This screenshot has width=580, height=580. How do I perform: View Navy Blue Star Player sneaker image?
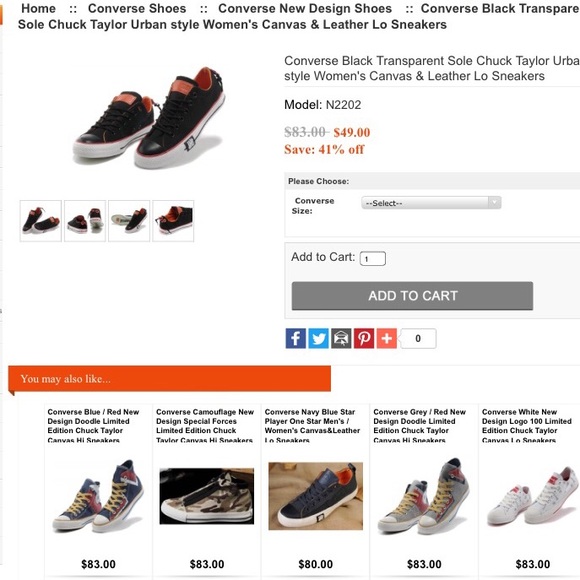316,496
